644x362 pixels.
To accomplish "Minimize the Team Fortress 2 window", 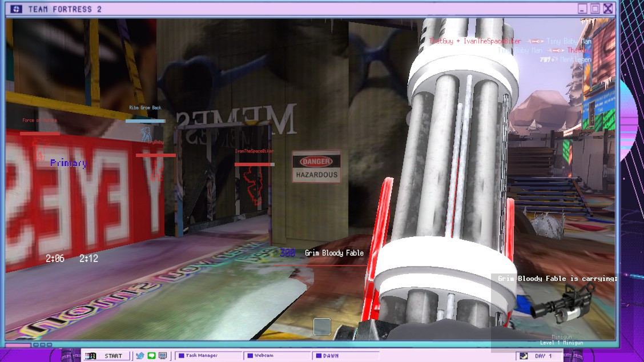I will 582,9.
